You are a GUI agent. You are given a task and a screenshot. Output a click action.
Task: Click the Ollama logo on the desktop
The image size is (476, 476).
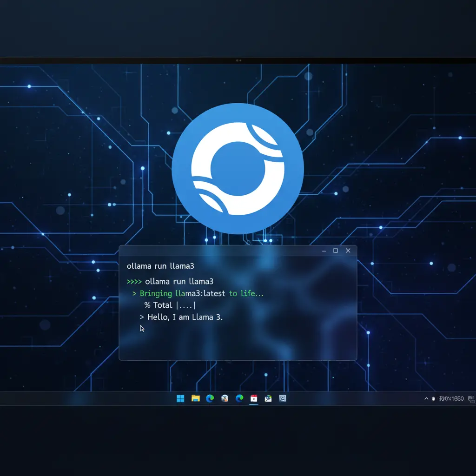pyautogui.click(x=238, y=167)
